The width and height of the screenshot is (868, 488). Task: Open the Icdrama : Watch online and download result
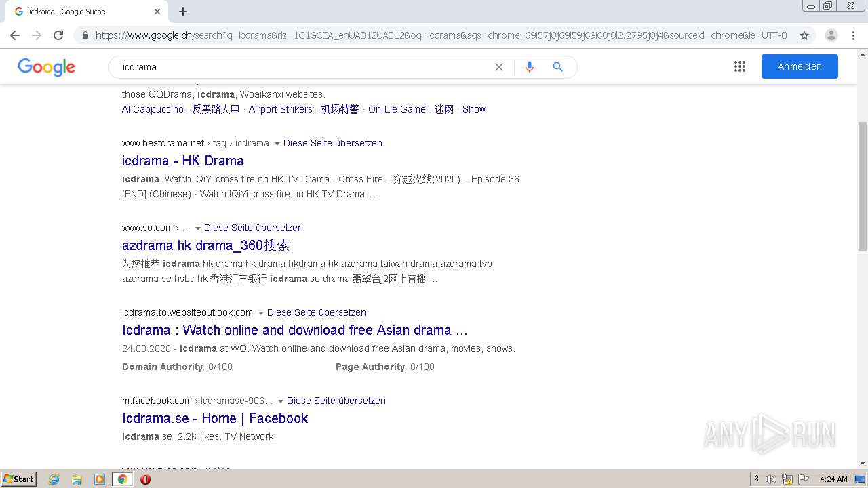click(295, 330)
